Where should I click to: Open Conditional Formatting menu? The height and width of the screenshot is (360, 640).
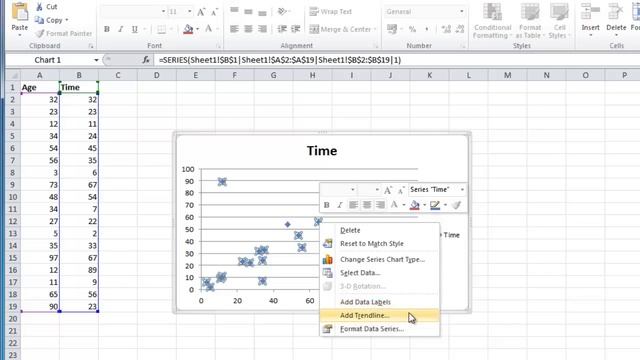coord(492,20)
